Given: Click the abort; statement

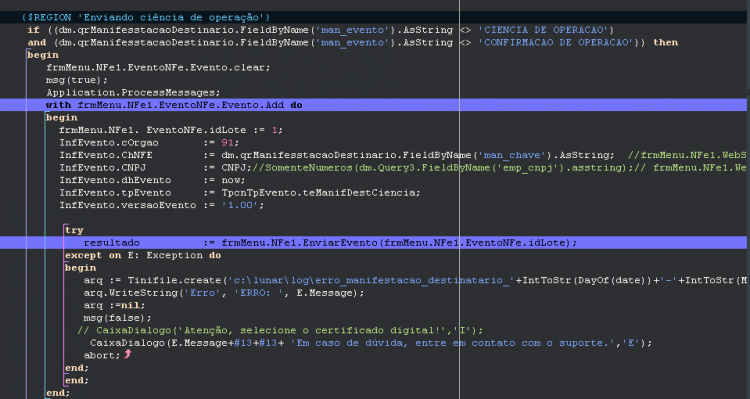Looking at the screenshot, I should click(x=102, y=355).
